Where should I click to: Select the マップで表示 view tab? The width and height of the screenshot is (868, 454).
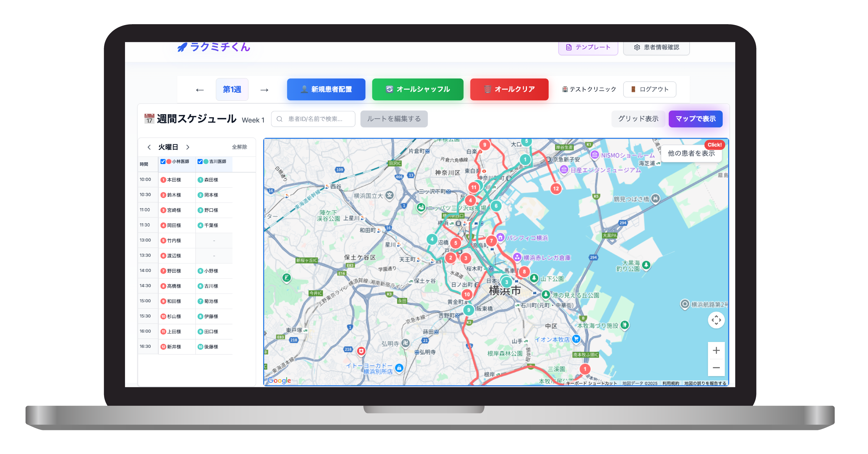point(695,119)
